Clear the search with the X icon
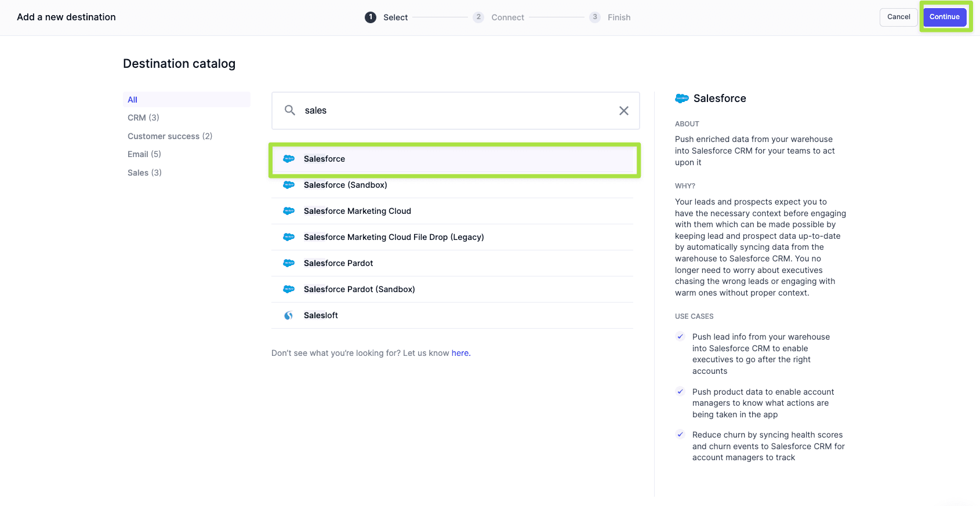This screenshot has height=506, width=980. [623, 111]
